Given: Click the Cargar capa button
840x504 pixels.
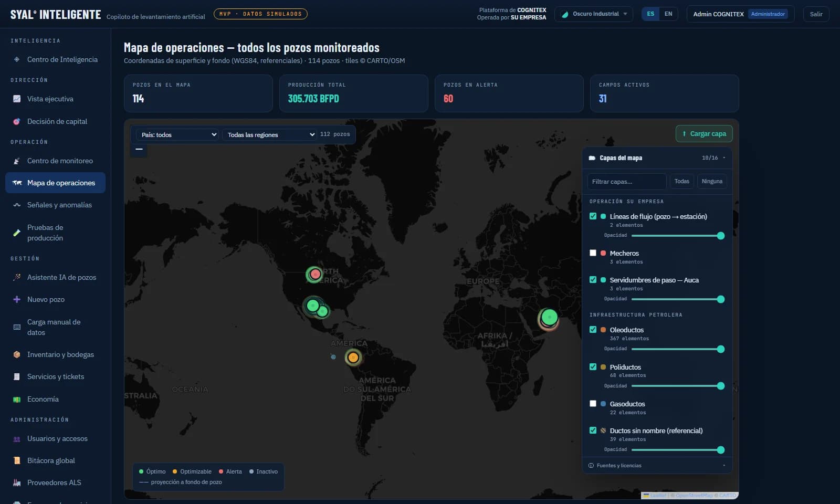Looking at the screenshot, I should (704, 134).
